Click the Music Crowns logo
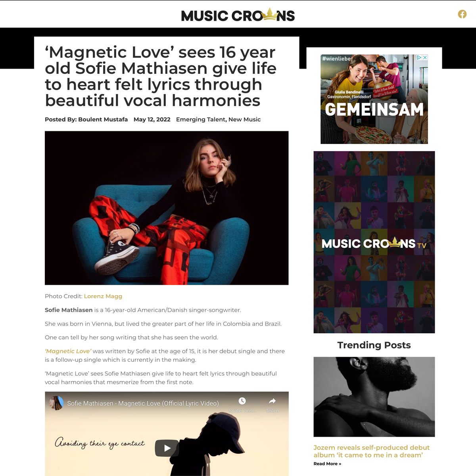Image resolution: width=476 pixels, height=476 pixels. 238,15
